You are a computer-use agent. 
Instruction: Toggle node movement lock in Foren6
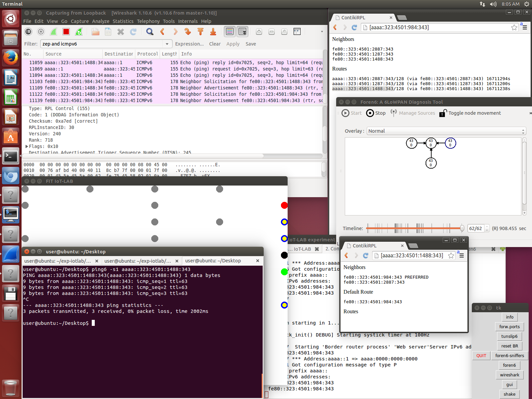click(x=470, y=113)
